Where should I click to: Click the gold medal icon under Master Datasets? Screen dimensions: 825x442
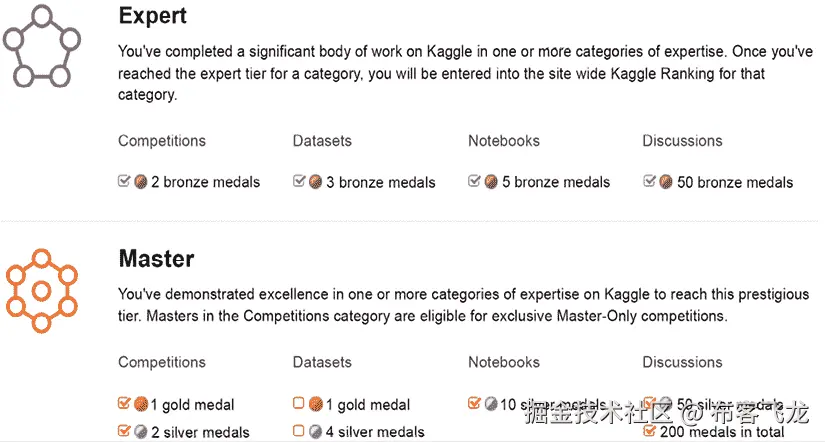coord(315,405)
